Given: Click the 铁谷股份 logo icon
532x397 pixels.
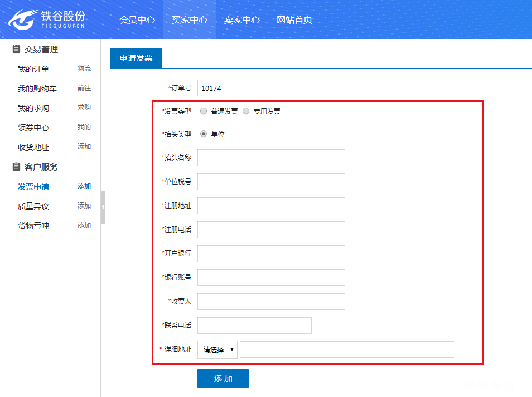Looking at the screenshot, I should point(22,20).
